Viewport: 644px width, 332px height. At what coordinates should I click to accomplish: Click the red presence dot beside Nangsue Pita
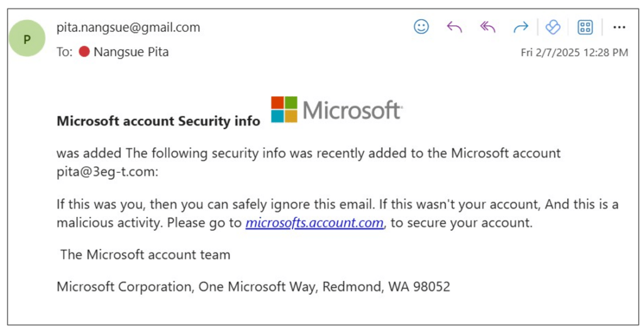point(84,52)
